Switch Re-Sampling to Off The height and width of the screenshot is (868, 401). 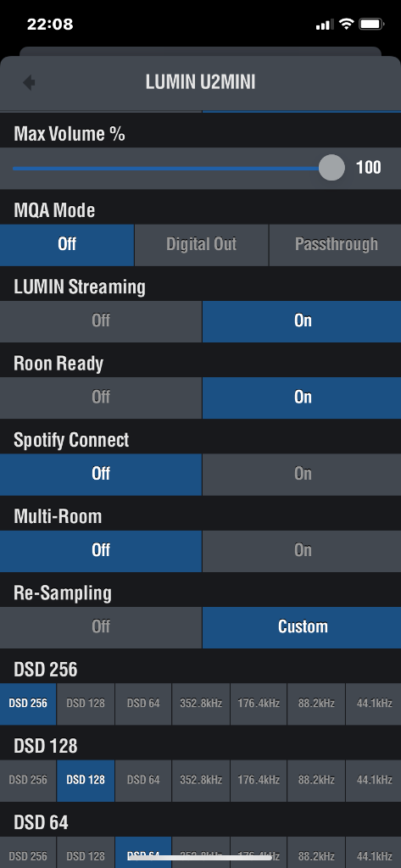(x=101, y=626)
